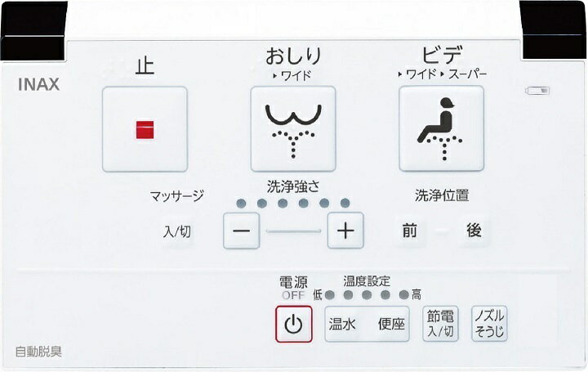Tap the first 洗浄強さ strength indicator dot

(242, 204)
